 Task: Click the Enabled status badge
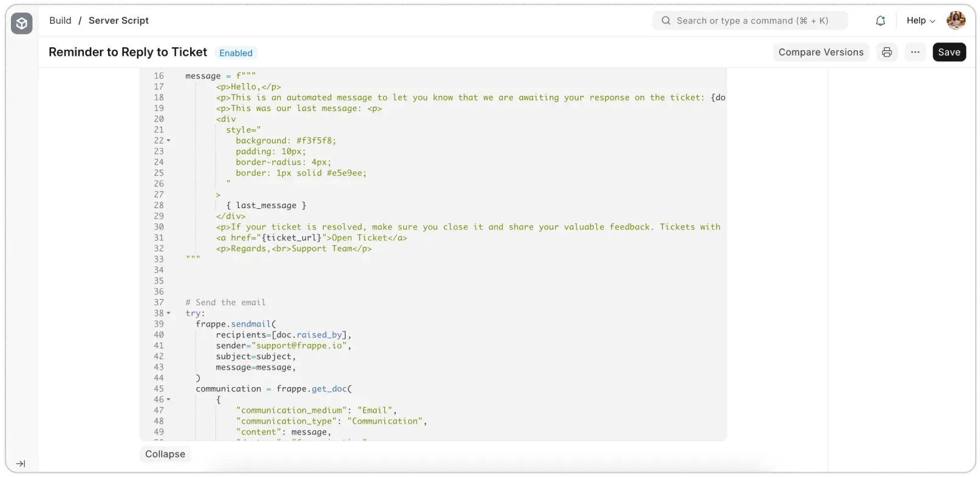(236, 53)
